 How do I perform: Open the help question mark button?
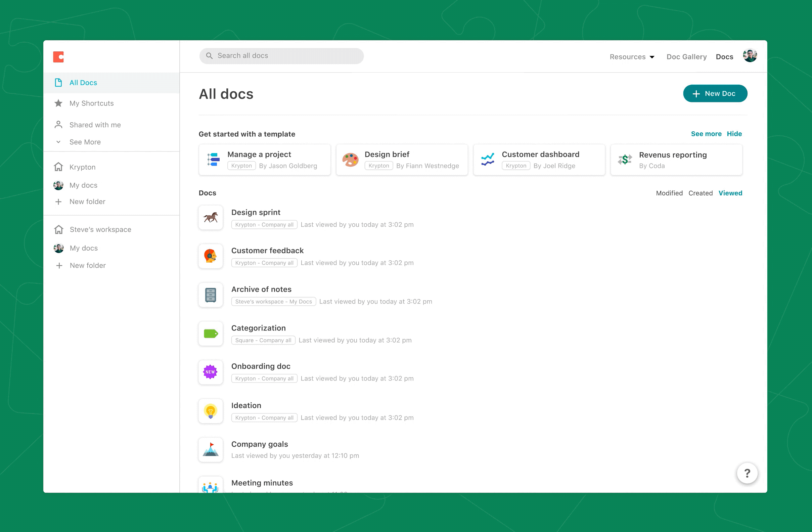(747, 473)
